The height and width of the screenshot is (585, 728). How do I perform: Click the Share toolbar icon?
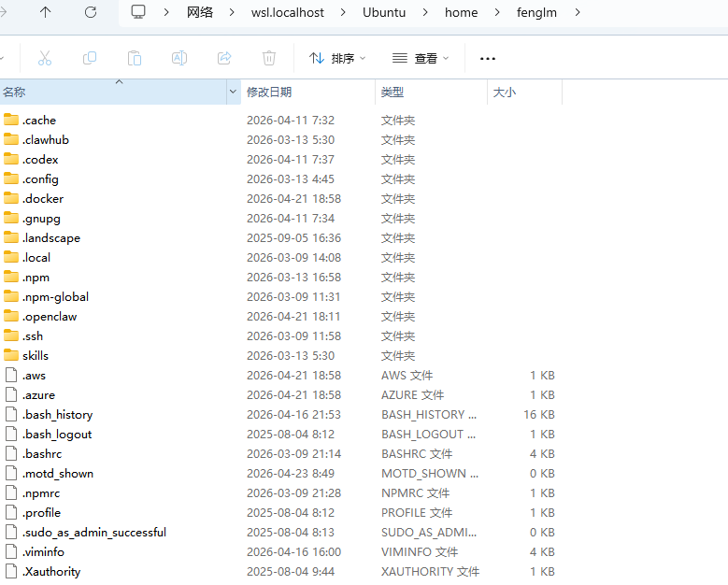(x=224, y=59)
